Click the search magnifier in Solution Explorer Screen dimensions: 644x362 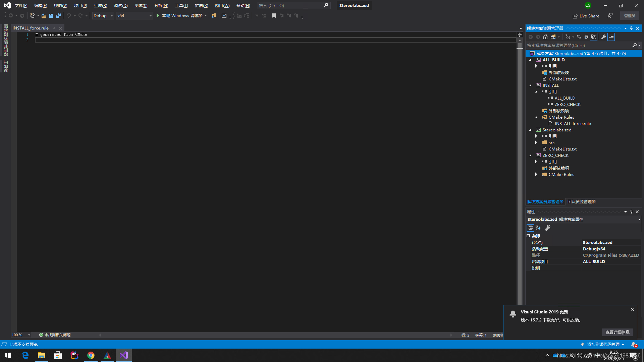click(634, 45)
